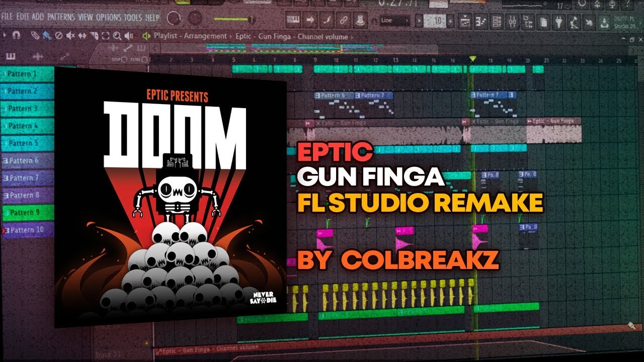Select Pattern 5 in the picker
The width and height of the screenshot is (644, 362).
(x=27, y=143)
